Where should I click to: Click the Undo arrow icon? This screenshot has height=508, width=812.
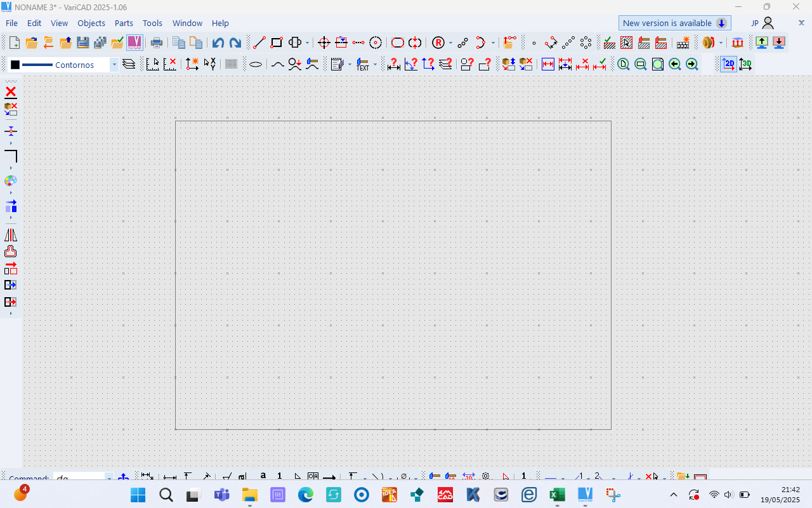(218, 43)
